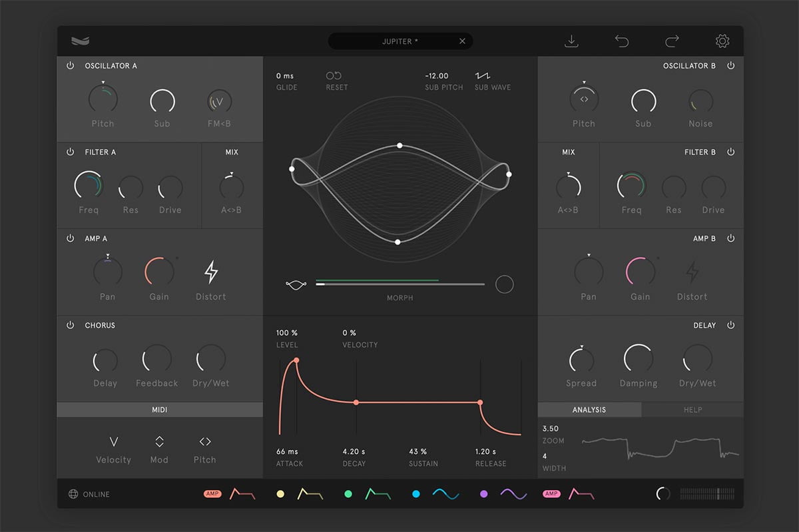Click the Oscillator B Noise knob
799x532 pixels.
[x=700, y=102]
